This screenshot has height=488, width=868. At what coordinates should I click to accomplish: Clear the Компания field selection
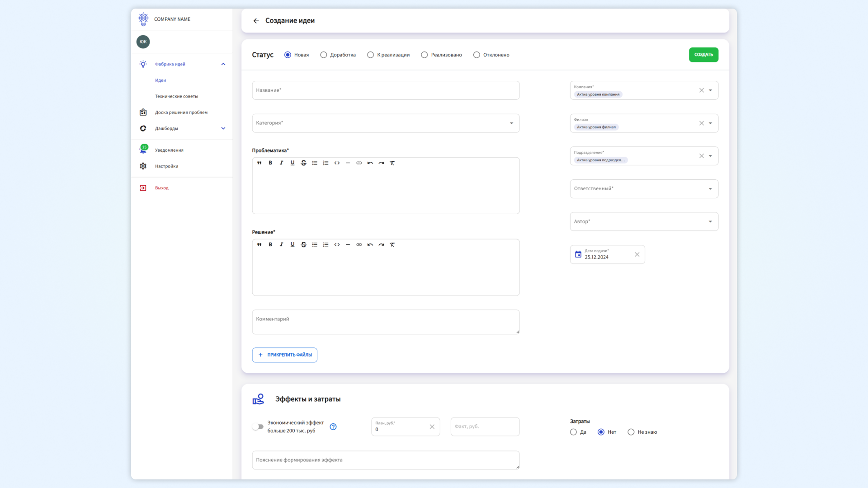tap(702, 91)
